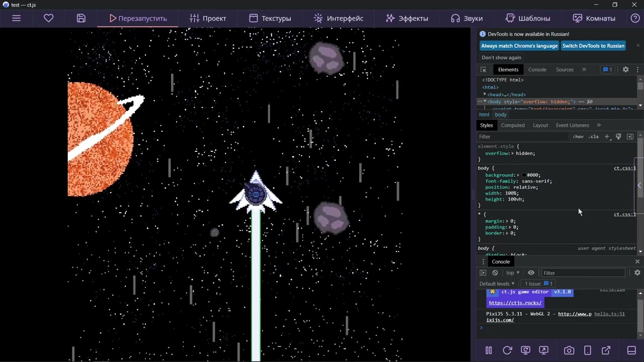644x362 pixels.
Task: Dismiss the DevTools language notification
Action: pyautogui.click(x=638, y=45)
